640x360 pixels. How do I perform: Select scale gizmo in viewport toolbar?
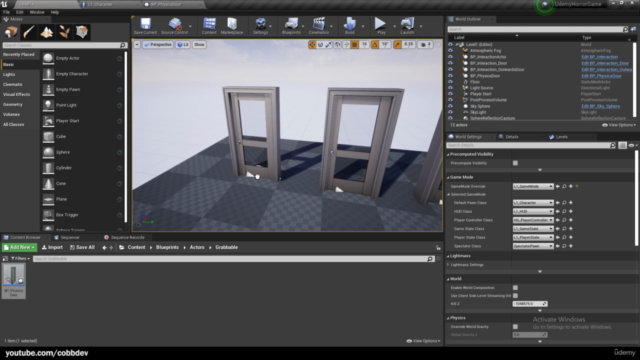point(329,44)
